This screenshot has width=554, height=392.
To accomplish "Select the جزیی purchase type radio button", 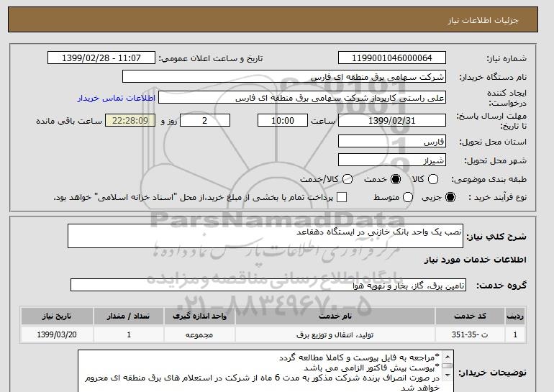I will (x=450, y=197).
